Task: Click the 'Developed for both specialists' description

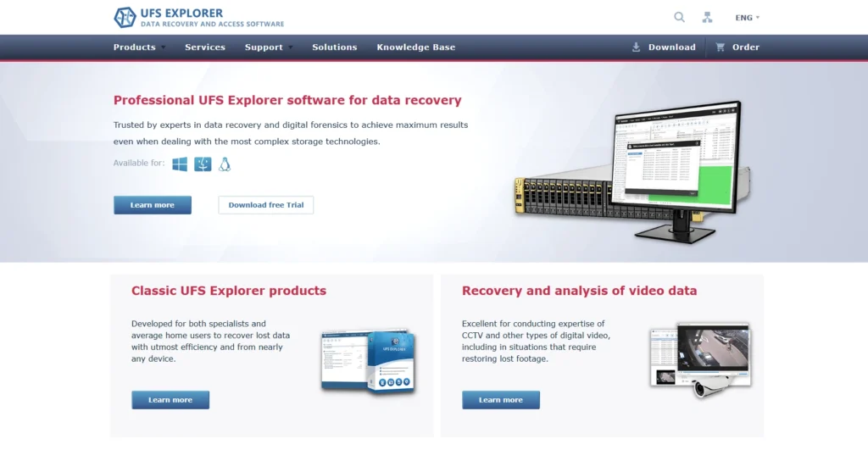Action: (210, 341)
